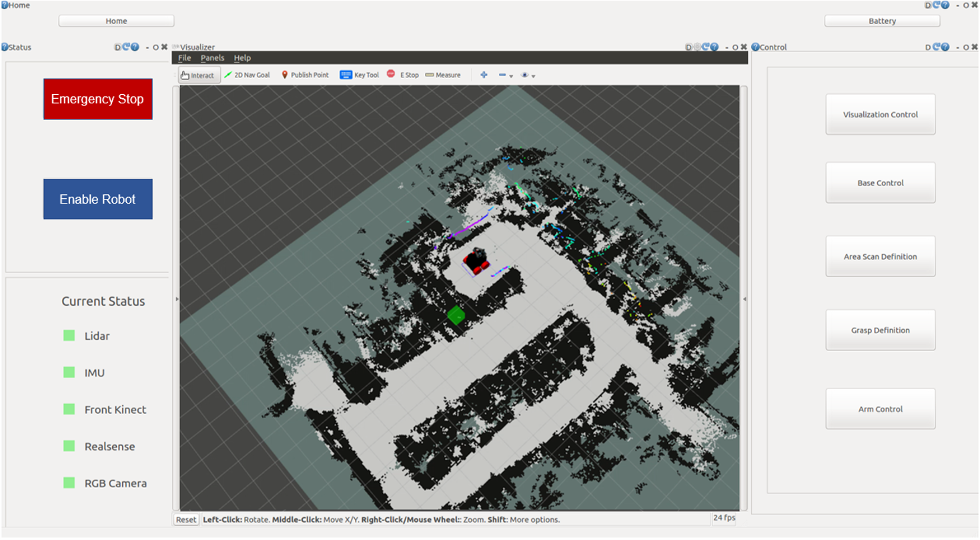The height and width of the screenshot is (540, 980).
Task: Toggle the RGB Camera status indicator
Action: point(69,483)
